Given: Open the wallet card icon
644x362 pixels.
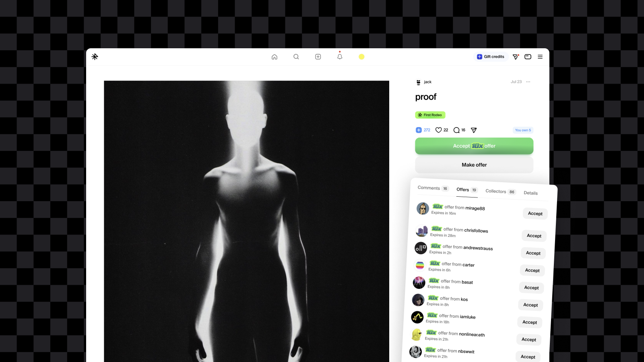Looking at the screenshot, I should click(528, 57).
